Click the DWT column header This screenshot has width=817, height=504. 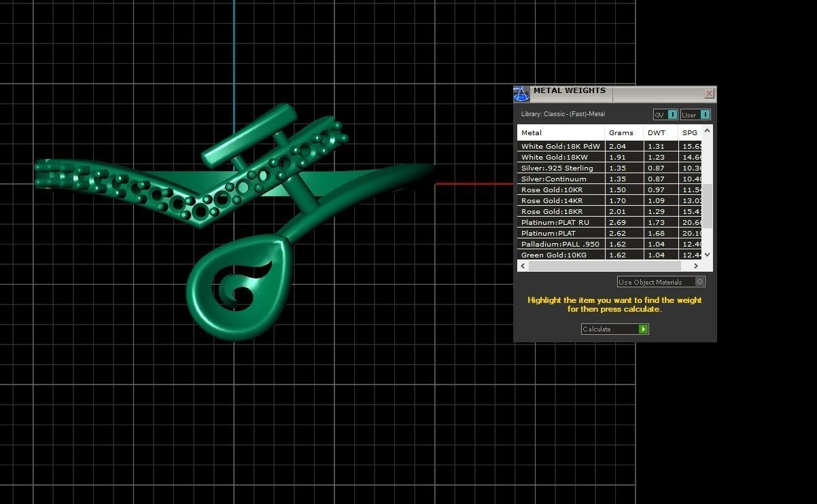pyautogui.click(x=661, y=132)
